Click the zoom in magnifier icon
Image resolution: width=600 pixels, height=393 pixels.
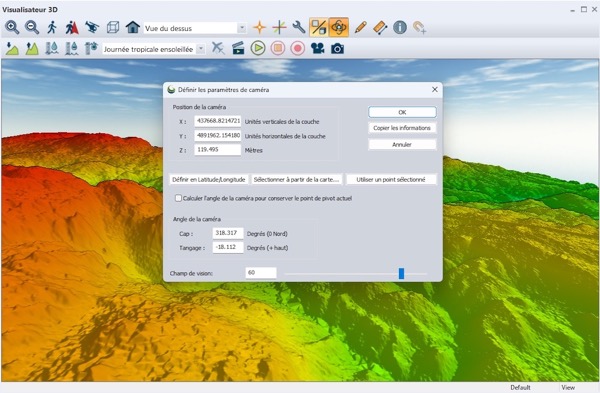pyautogui.click(x=12, y=28)
